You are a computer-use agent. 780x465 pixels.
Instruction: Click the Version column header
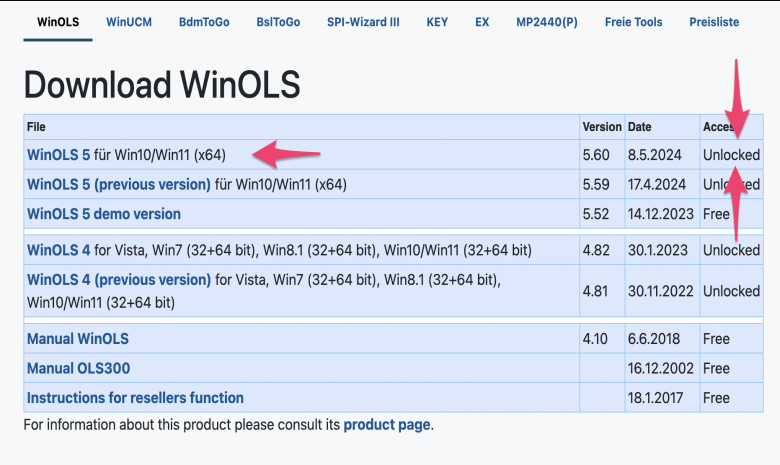pos(602,127)
